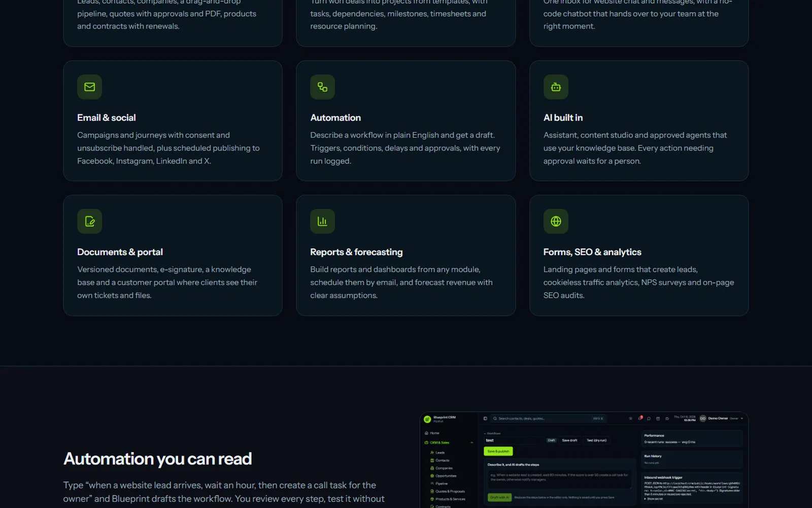812x508 pixels.
Task: Click the "Assistant, content studio and approved agents" description
Action: 635,148
